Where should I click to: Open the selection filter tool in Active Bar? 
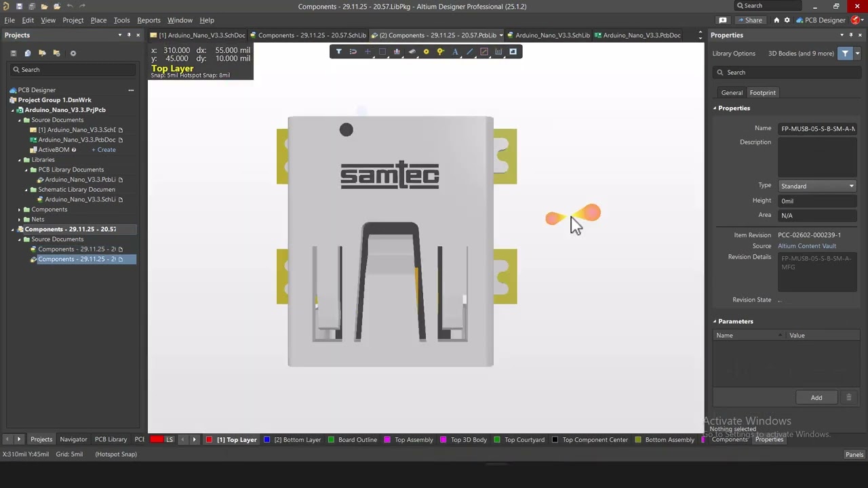click(338, 52)
